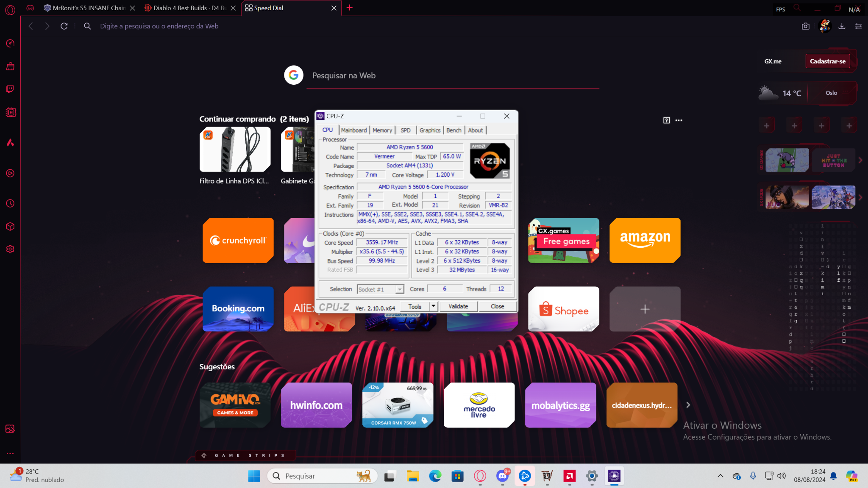The width and height of the screenshot is (868, 488).
Task: Show hidden system tray icons chevron
Action: pos(720,476)
